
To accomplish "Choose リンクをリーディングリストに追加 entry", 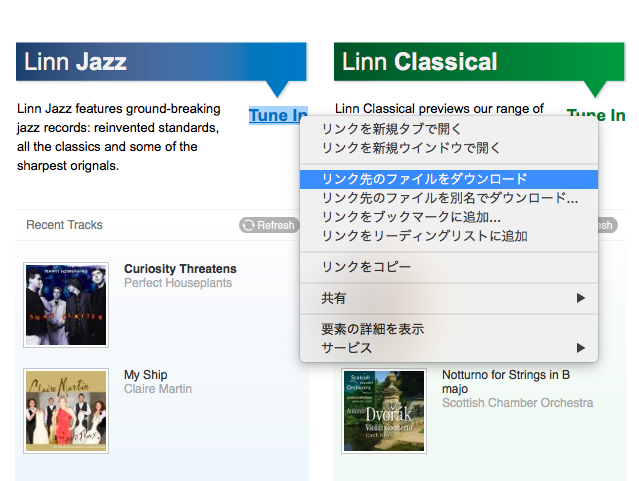I will pyautogui.click(x=449, y=236).
